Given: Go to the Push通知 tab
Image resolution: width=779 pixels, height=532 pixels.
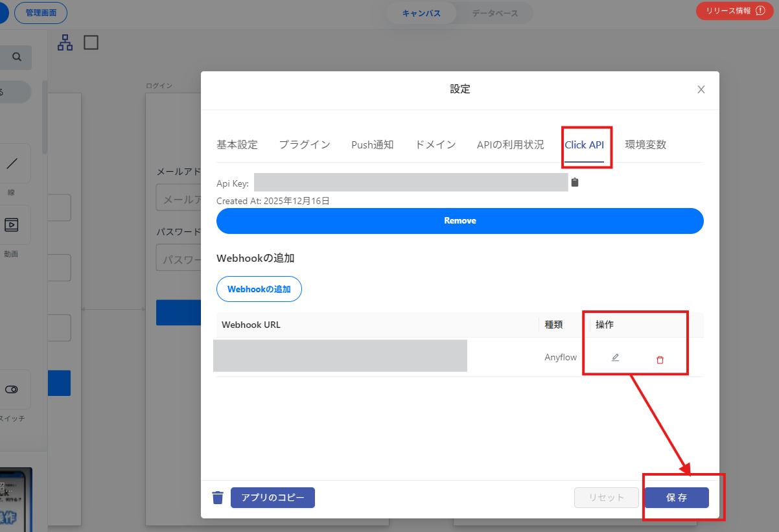Looking at the screenshot, I should tap(372, 145).
